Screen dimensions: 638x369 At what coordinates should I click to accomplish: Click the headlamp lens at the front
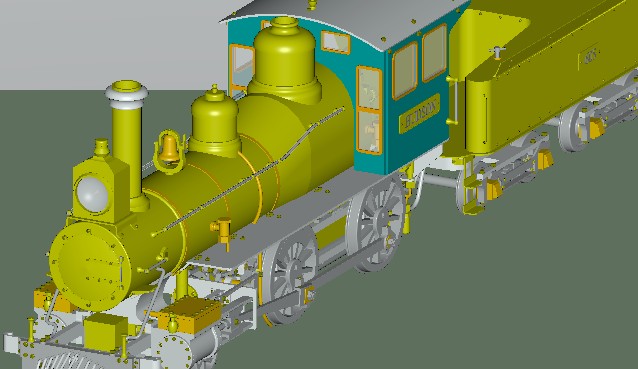[x=93, y=194]
